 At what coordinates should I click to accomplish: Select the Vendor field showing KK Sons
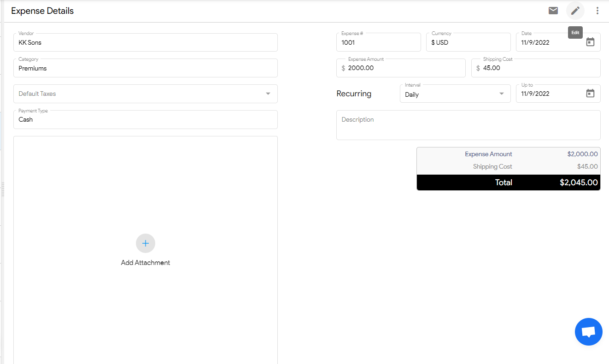146,42
